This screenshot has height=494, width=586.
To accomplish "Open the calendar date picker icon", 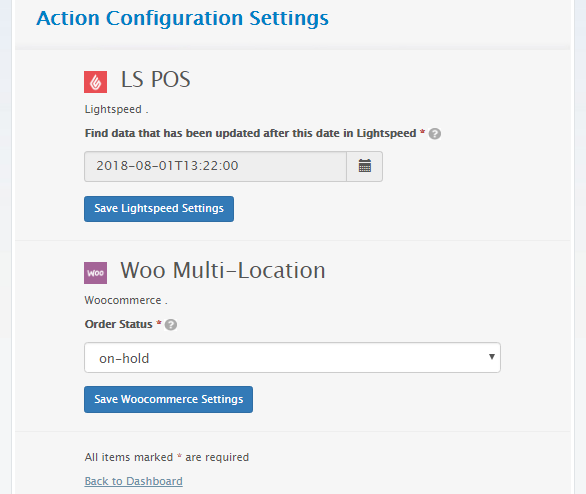I will tap(365, 166).
